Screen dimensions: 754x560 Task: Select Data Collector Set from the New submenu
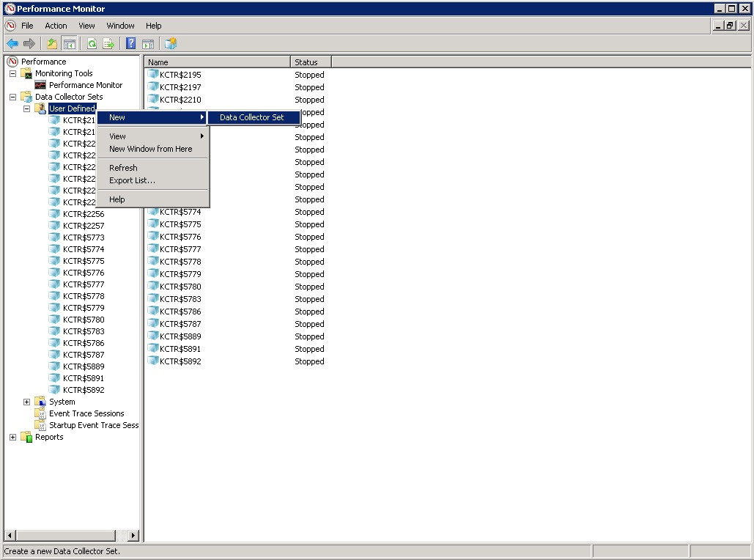coord(253,117)
